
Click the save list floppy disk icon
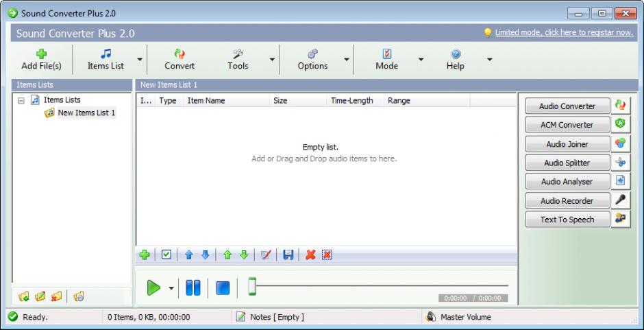[288, 255]
